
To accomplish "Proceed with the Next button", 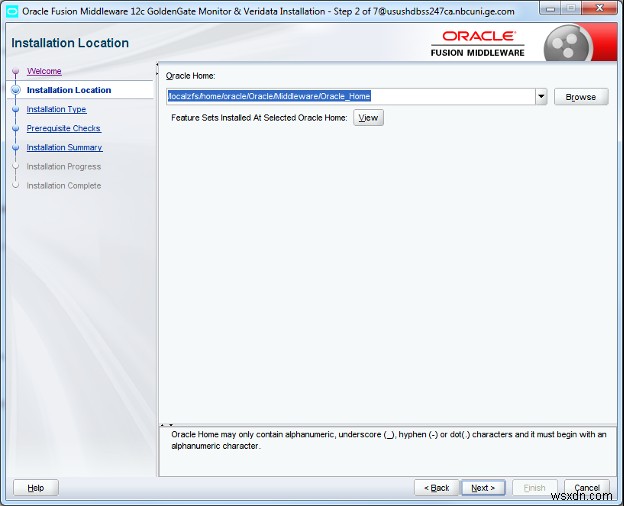I will 483,488.
